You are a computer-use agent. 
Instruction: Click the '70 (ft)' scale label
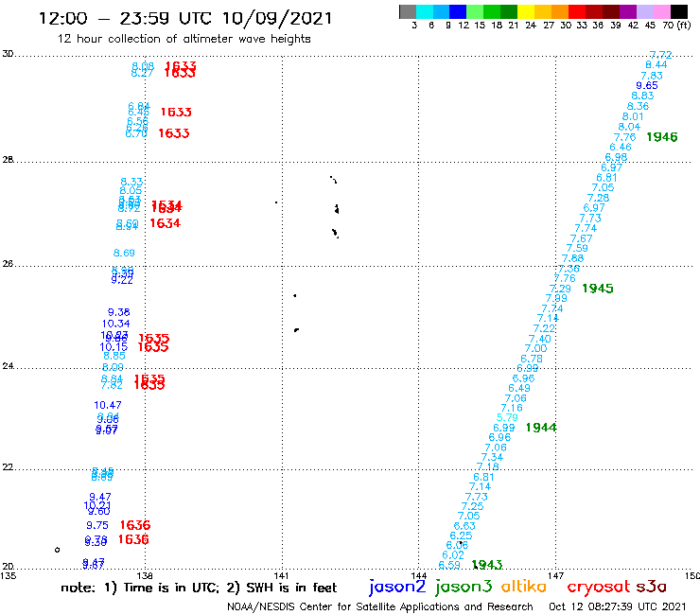676,25
